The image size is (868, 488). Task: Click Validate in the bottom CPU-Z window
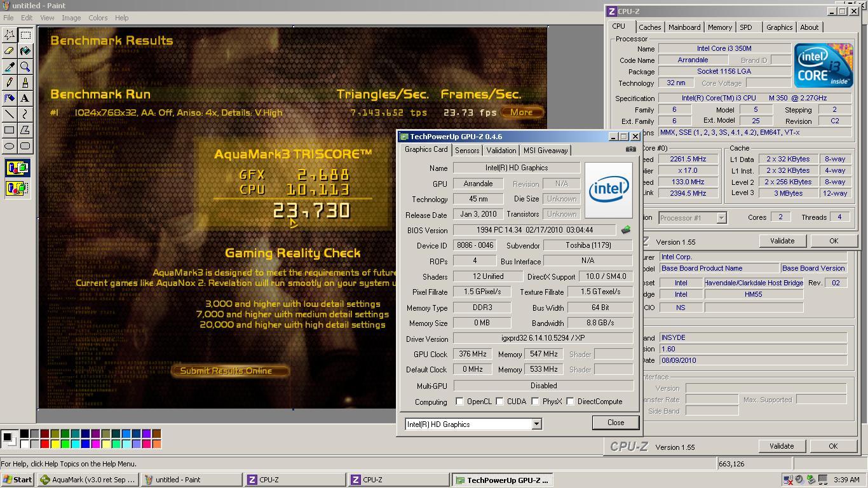[x=782, y=446]
